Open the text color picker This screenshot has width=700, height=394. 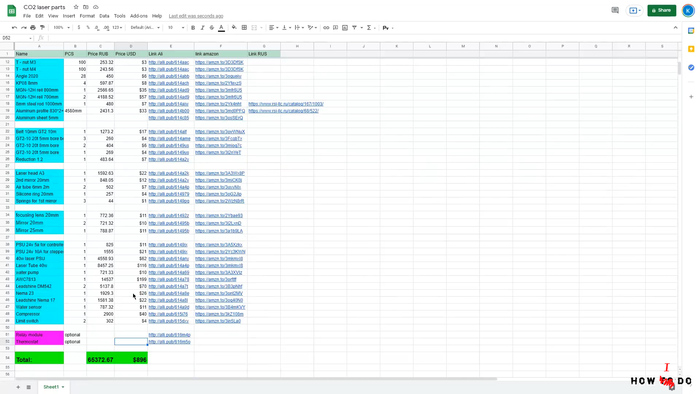coord(221,28)
